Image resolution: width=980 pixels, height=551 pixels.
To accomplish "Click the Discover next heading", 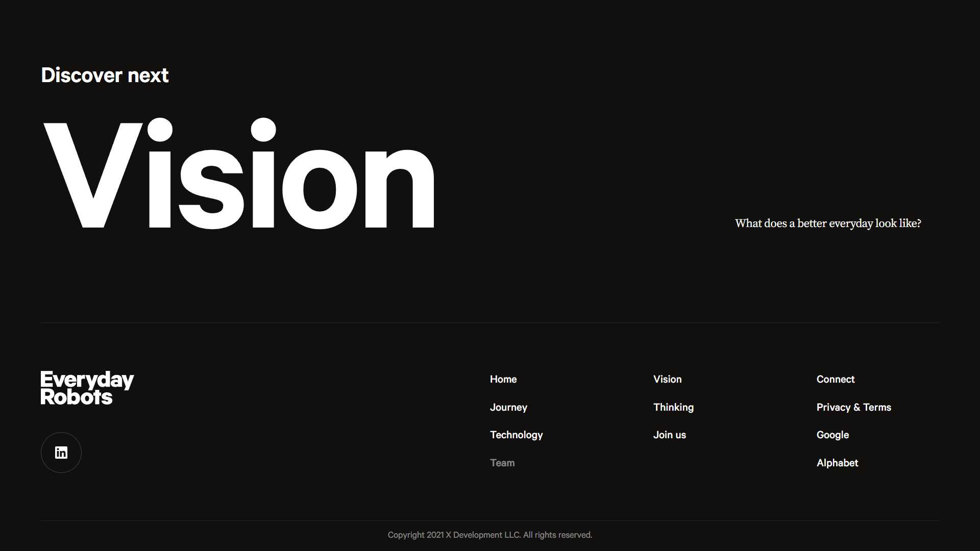I will tap(105, 76).
